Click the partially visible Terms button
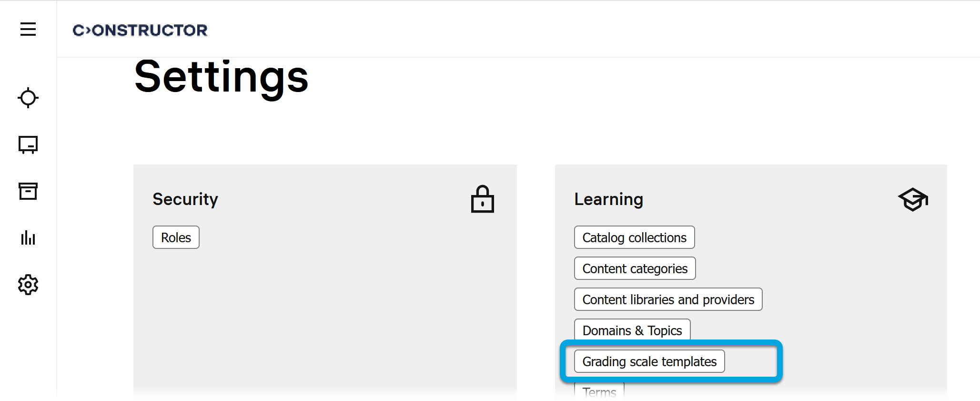The height and width of the screenshot is (401, 980). tap(599, 392)
